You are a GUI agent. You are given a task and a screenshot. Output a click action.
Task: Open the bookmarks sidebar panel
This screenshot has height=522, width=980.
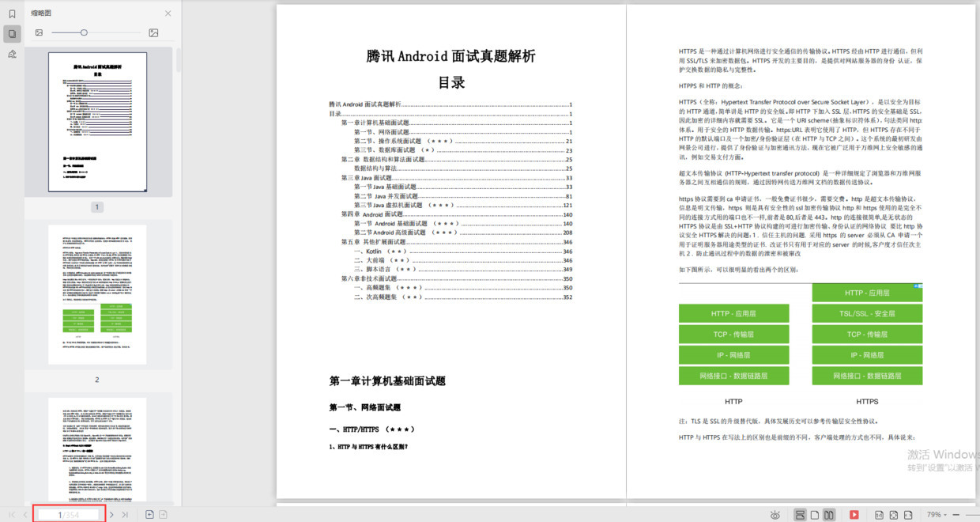coord(12,13)
